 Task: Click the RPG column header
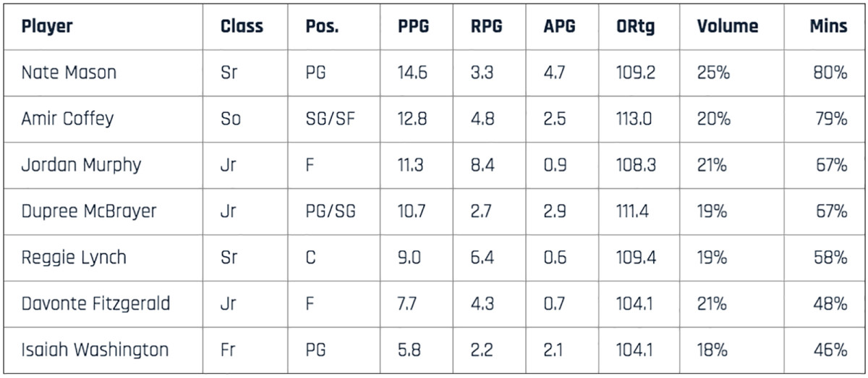[x=486, y=28]
